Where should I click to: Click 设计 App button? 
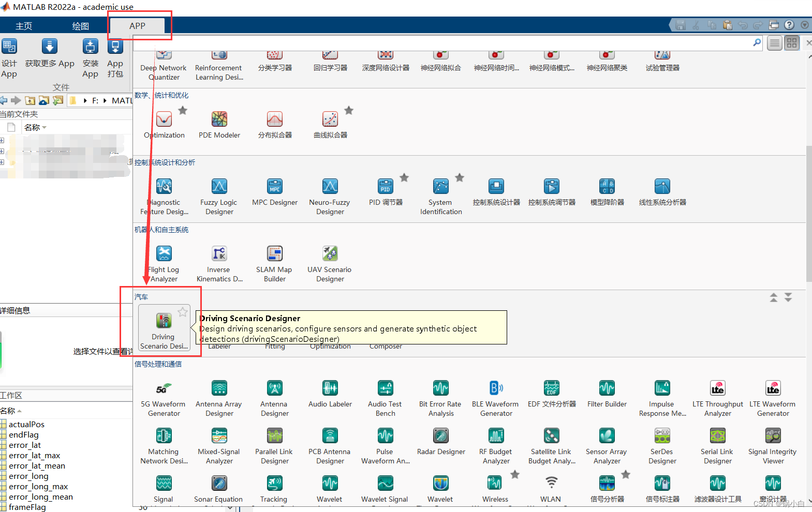click(x=9, y=58)
